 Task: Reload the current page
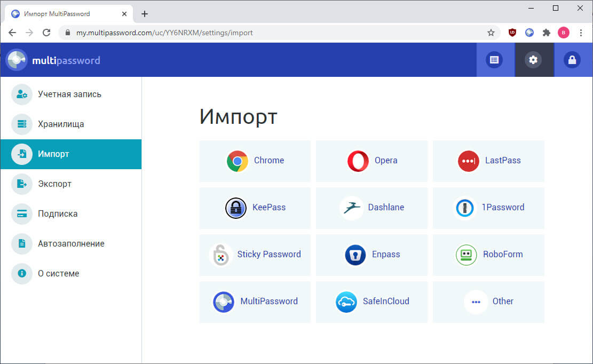coord(46,33)
